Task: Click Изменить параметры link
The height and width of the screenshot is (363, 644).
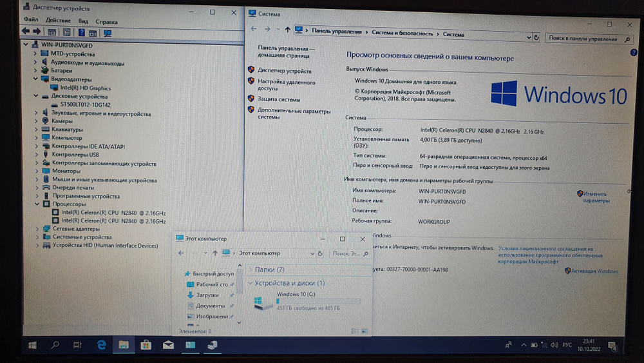Action: point(596,197)
